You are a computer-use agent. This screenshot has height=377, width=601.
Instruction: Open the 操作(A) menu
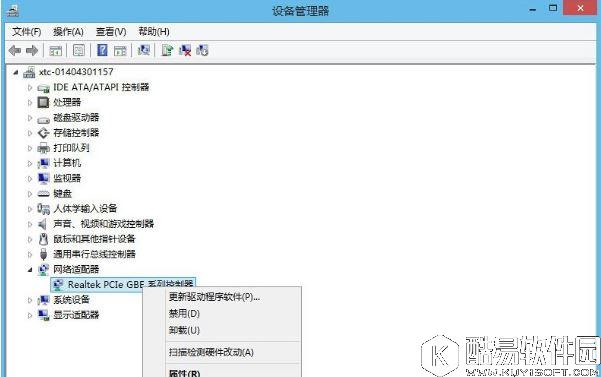pyautogui.click(x=68, y=31)
